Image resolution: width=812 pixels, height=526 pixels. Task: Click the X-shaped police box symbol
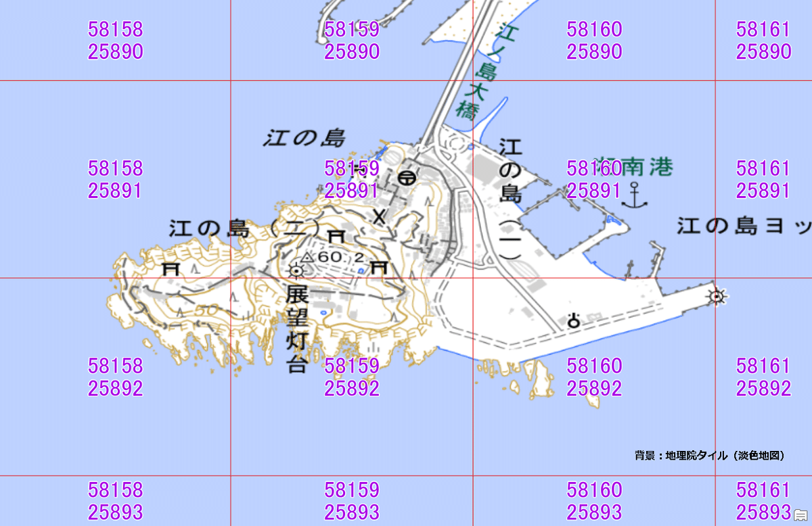point(380,217)
